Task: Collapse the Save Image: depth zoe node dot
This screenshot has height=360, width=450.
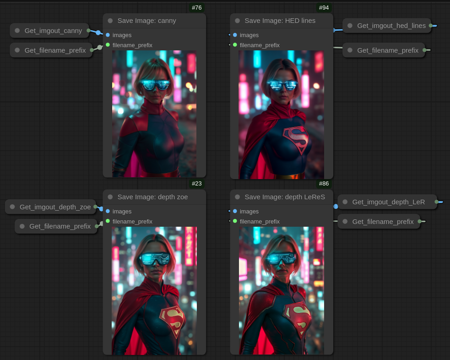Action: [110, 197]
